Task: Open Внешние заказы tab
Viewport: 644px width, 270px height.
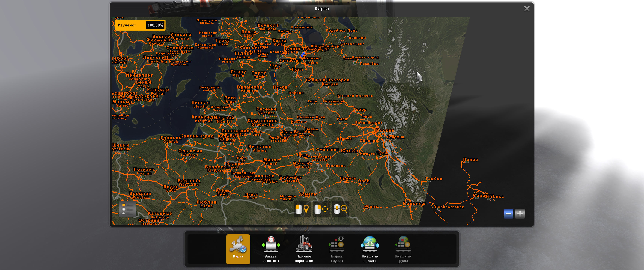Action: click(370, 249)
